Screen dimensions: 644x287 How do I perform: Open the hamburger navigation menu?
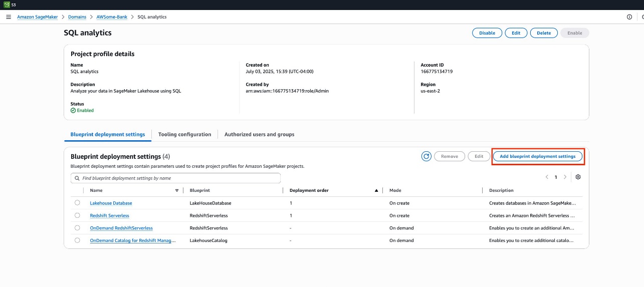click(8, 17)
